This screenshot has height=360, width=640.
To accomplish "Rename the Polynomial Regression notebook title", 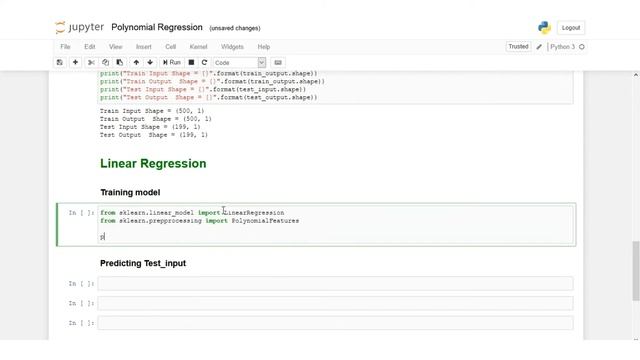I will click(157, 27).
